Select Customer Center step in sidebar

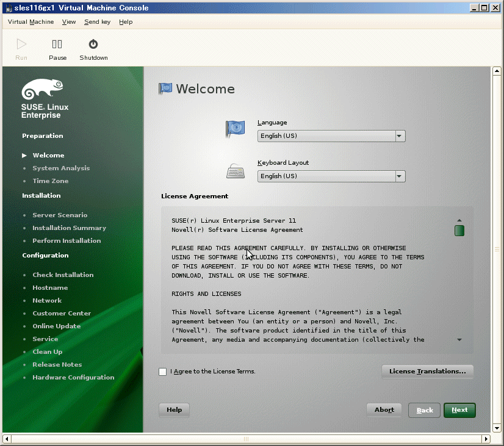pos(62,313)
